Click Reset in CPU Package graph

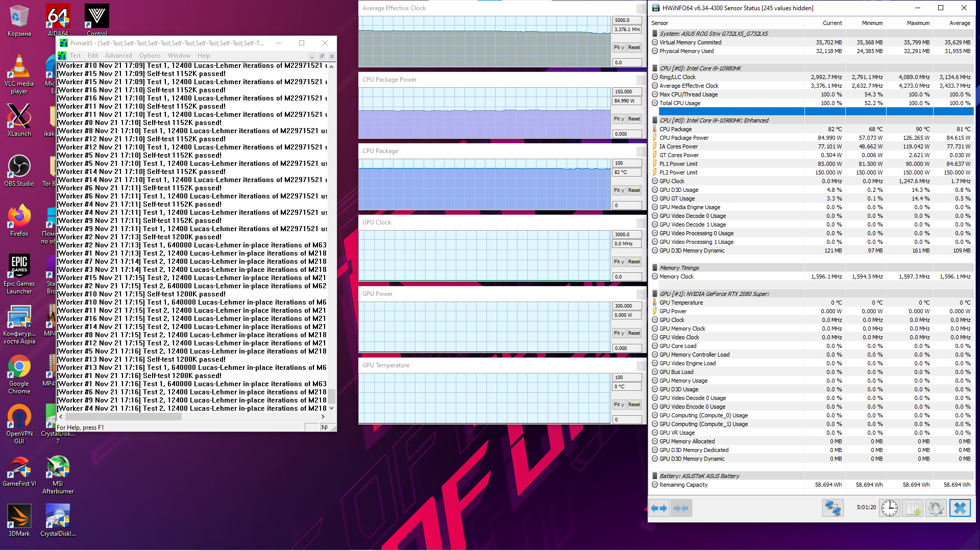coord(634,190)
